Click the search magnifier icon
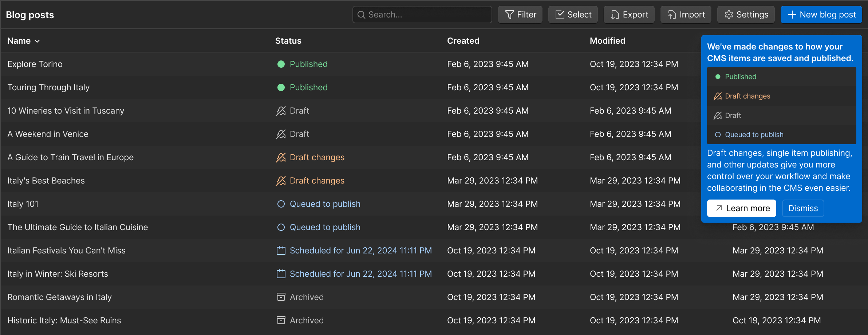This screenshot has height=335, width=868. click(362, 15)
